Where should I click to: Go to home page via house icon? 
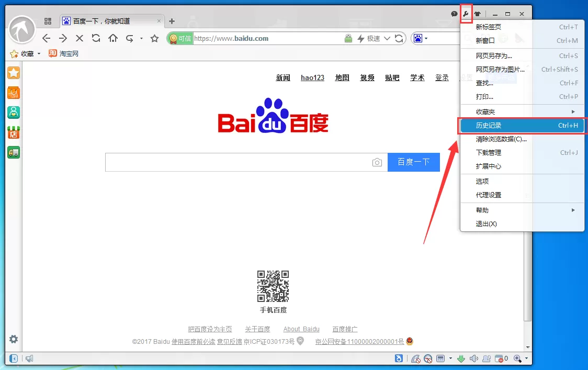[113, 38]
